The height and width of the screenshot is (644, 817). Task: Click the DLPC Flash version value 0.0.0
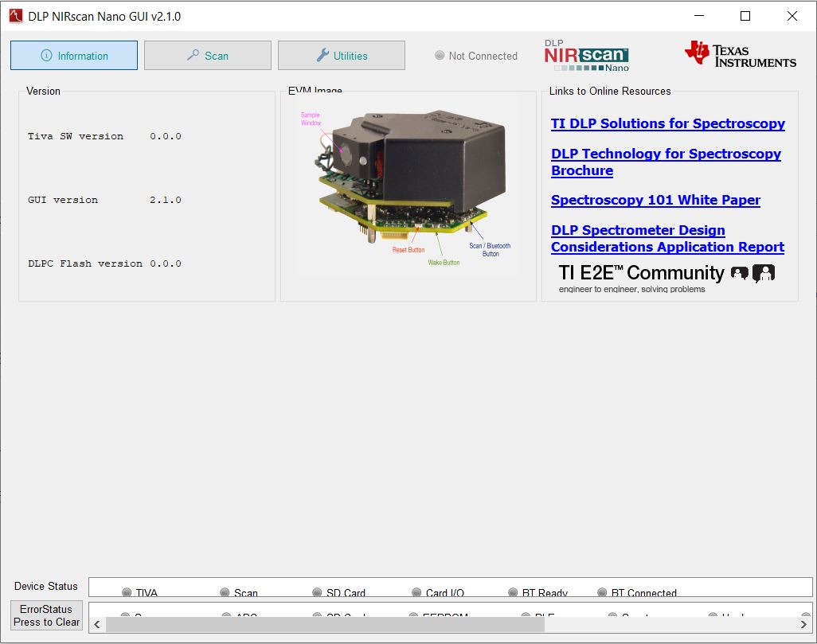[166, 263]
